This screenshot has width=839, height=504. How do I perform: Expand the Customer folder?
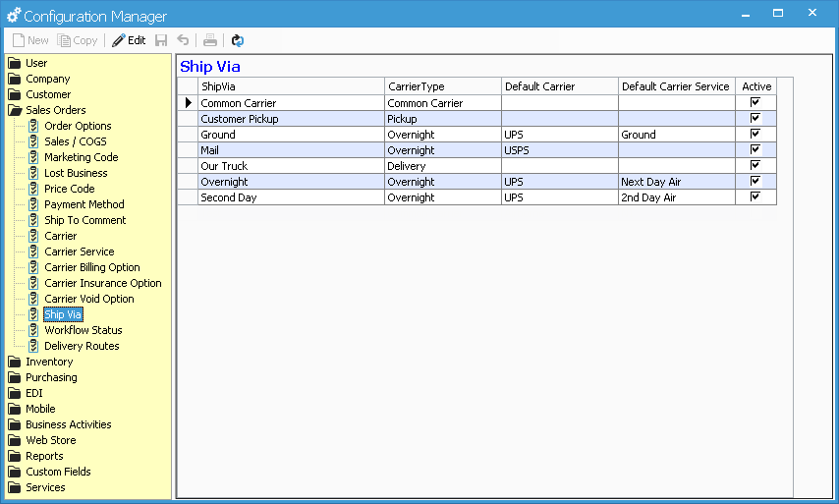[39, 94]
